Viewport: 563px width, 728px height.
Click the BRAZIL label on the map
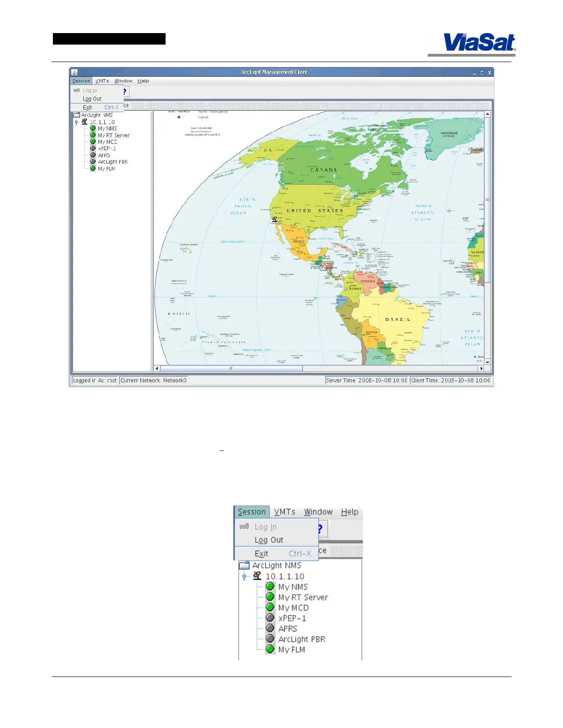398,319
